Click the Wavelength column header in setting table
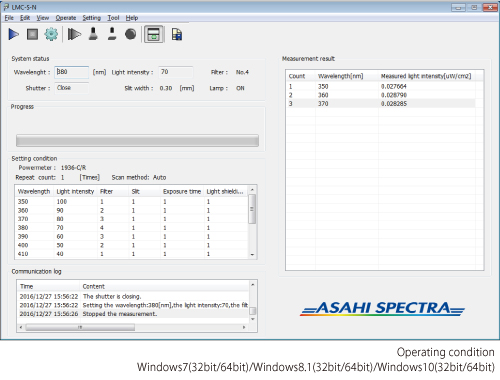Image resolution: width=500 pixels, height=380 pixels. point(34,191)
